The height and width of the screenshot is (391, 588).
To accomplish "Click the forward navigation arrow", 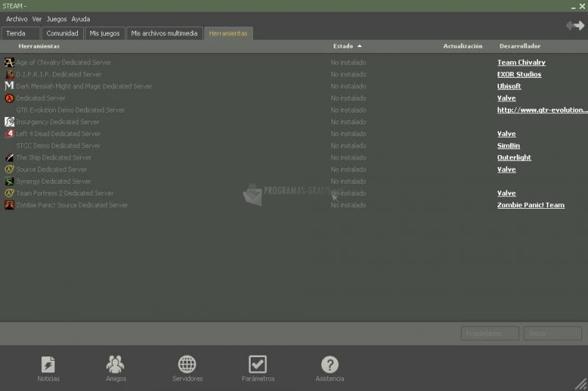I will pyautogui.click(x=580, y=26).
